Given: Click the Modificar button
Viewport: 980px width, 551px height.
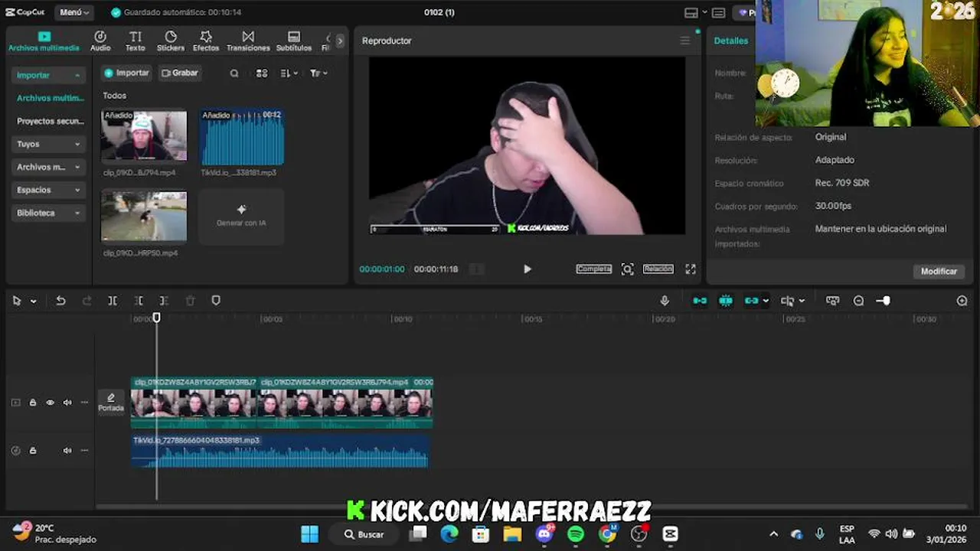Looking at the screenshot, I should pos(939,272).
